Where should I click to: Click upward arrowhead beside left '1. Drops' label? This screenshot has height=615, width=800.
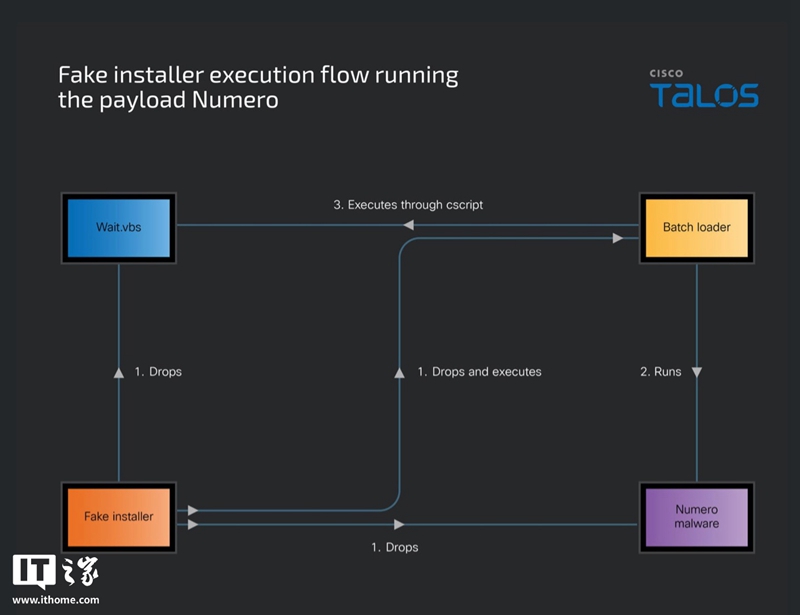(119, 373)
